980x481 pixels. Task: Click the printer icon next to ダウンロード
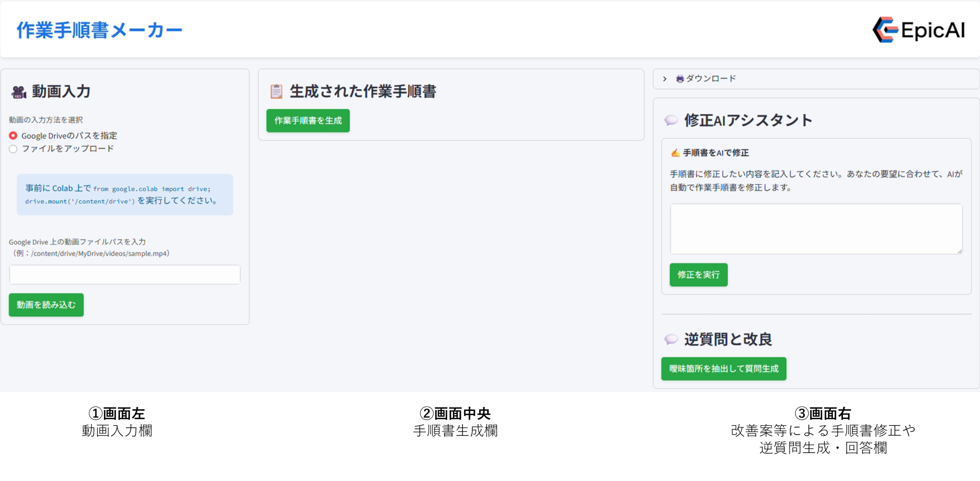680,79
